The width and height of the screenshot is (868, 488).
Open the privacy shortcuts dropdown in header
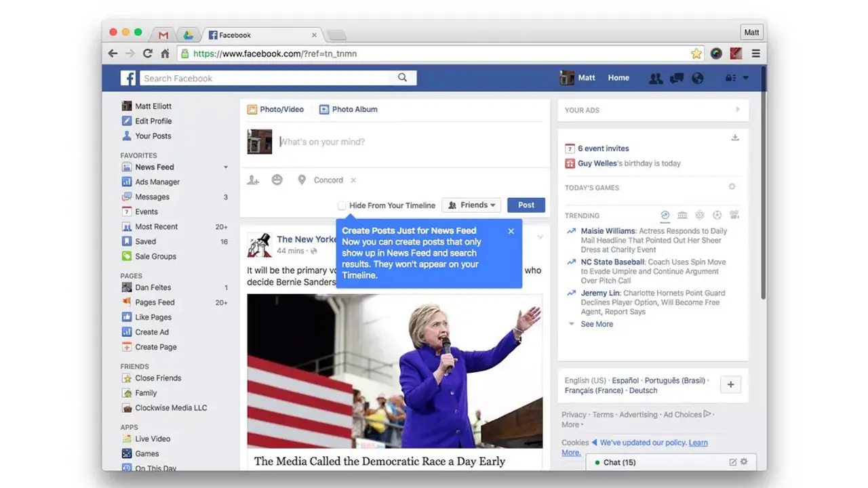tap(736, 78)
